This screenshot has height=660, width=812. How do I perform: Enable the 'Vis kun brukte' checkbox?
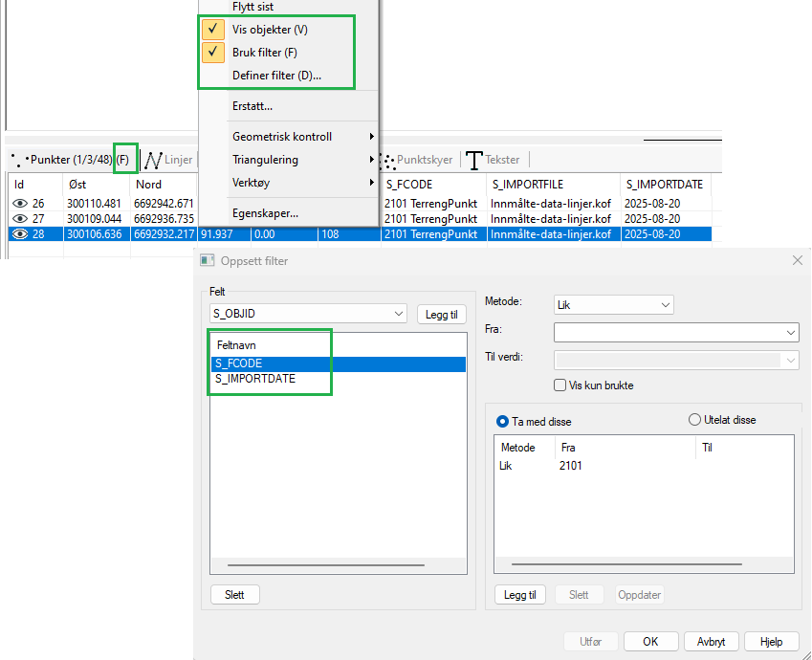tap(560, 385)
